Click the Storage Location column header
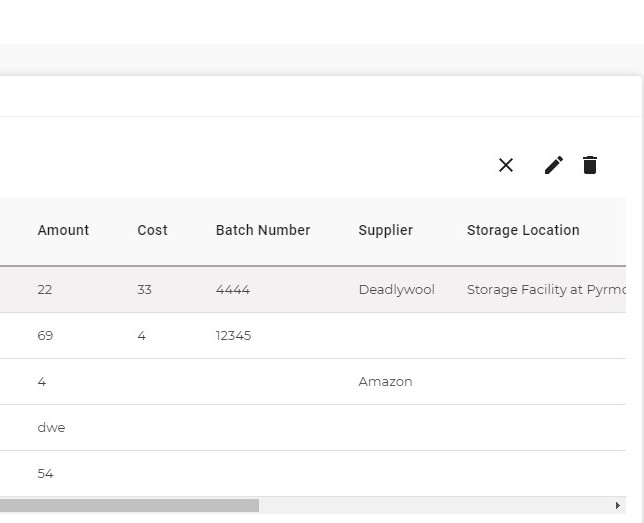 [523, 230]
